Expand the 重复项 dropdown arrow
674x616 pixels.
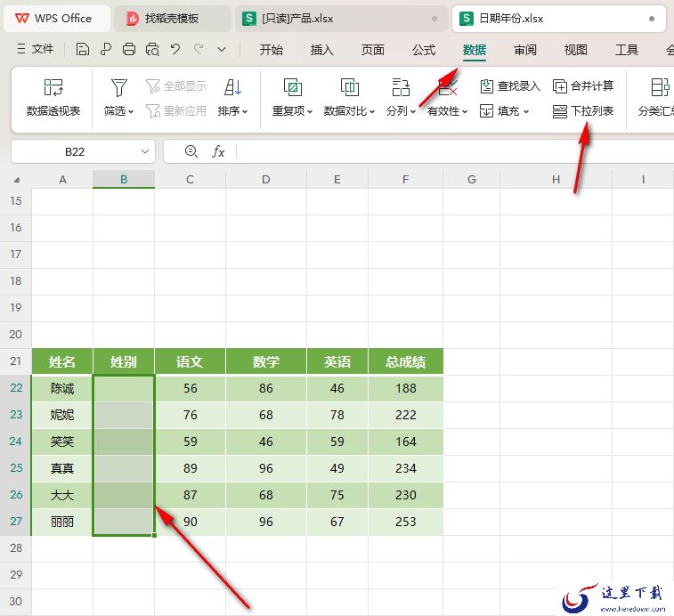[309, 112]
